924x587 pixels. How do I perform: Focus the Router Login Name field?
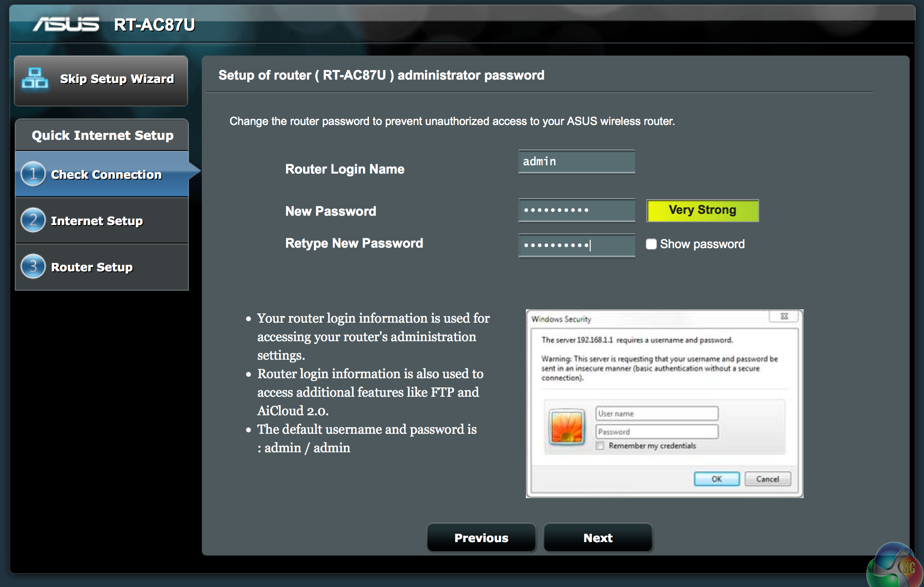[576, 162]
